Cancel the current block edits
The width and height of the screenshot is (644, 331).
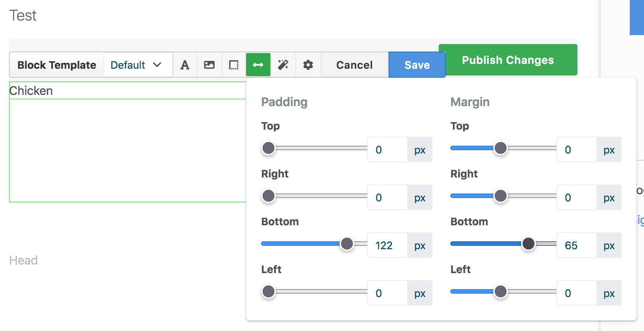click(354, 65)
